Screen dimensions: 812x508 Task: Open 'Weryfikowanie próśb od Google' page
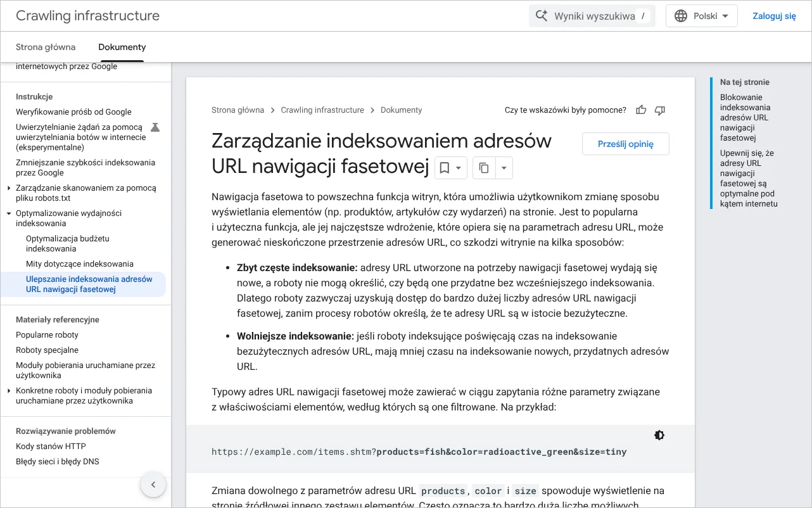coord(73,112)
